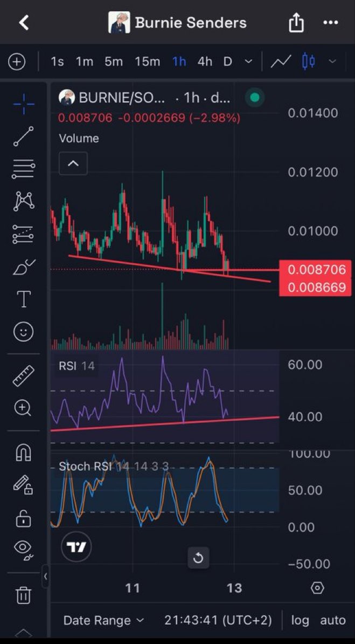Open the emoji sticker tool
Viewport: 355px width, 644px height.
(24, 332)
